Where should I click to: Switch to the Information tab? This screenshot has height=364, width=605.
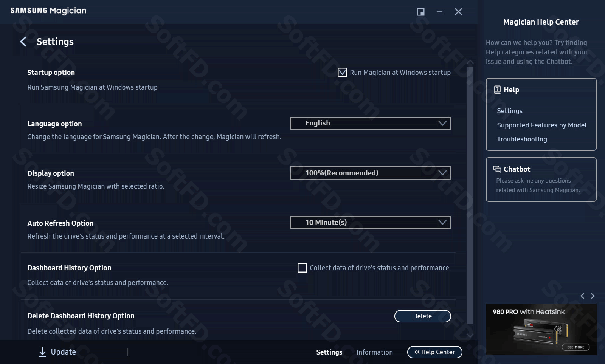point(374,352)
